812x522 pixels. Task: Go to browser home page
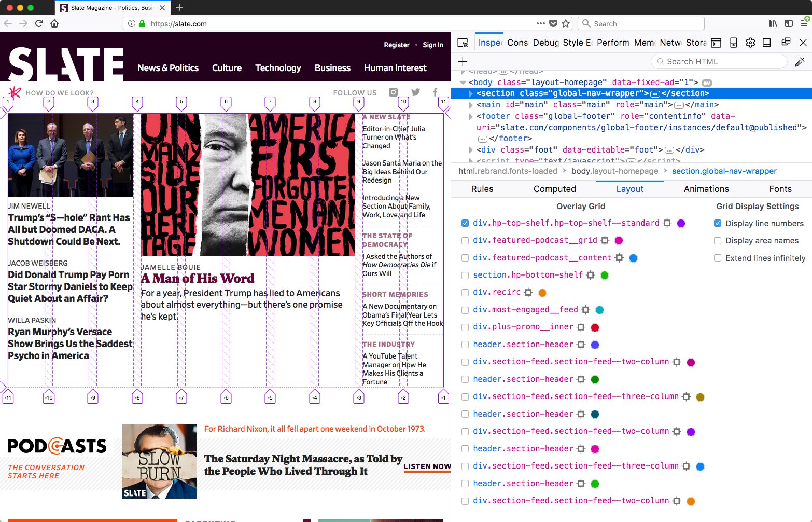tap(54, 23)
